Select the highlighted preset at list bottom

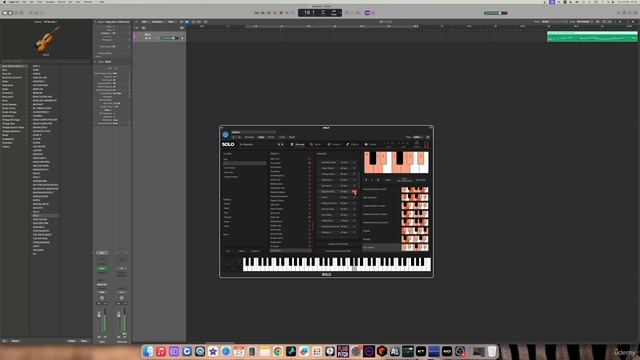click(x=290, y=251)
